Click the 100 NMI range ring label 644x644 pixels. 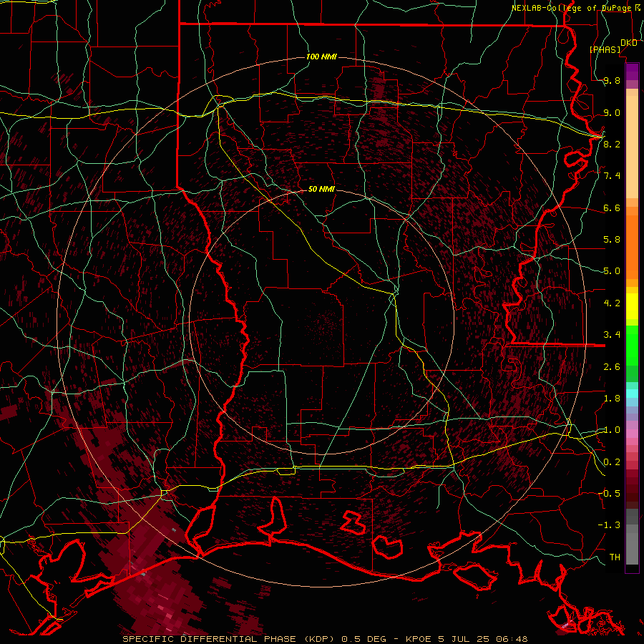point(321,57)
